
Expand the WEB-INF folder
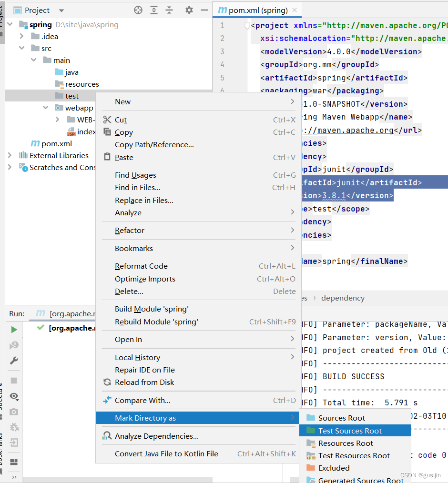pos(57,120)
